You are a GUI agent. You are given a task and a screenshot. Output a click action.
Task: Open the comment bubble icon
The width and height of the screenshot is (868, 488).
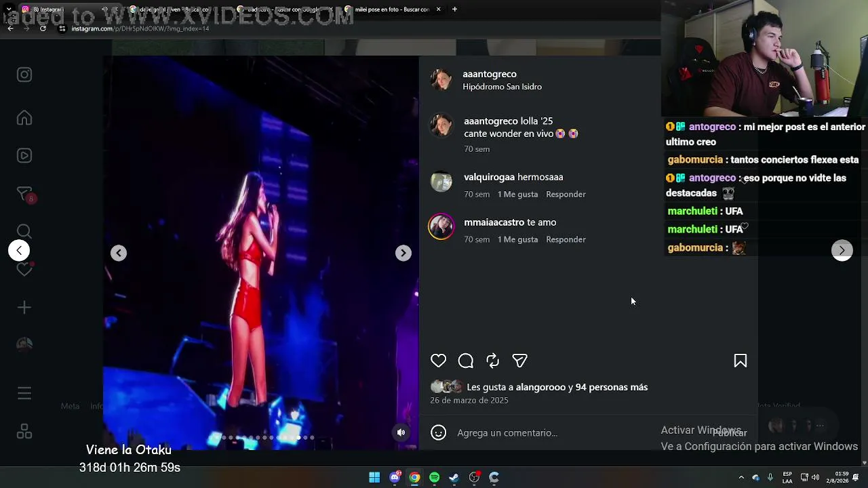(466, 361)
